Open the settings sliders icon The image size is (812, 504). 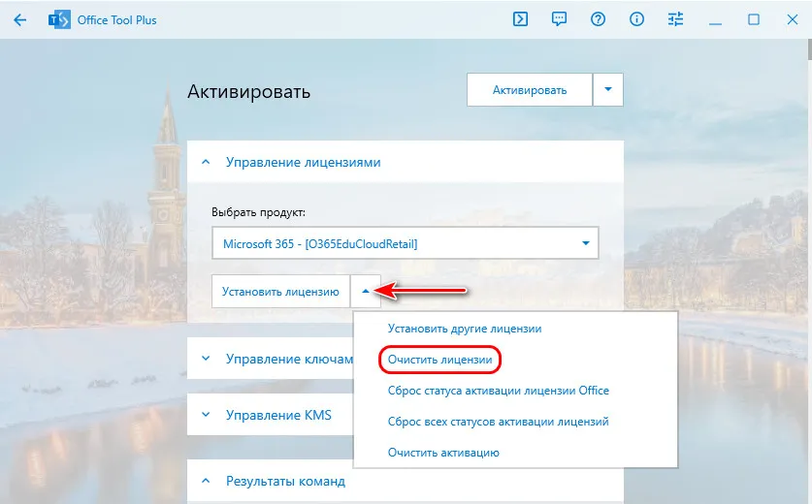coord(676,19)
